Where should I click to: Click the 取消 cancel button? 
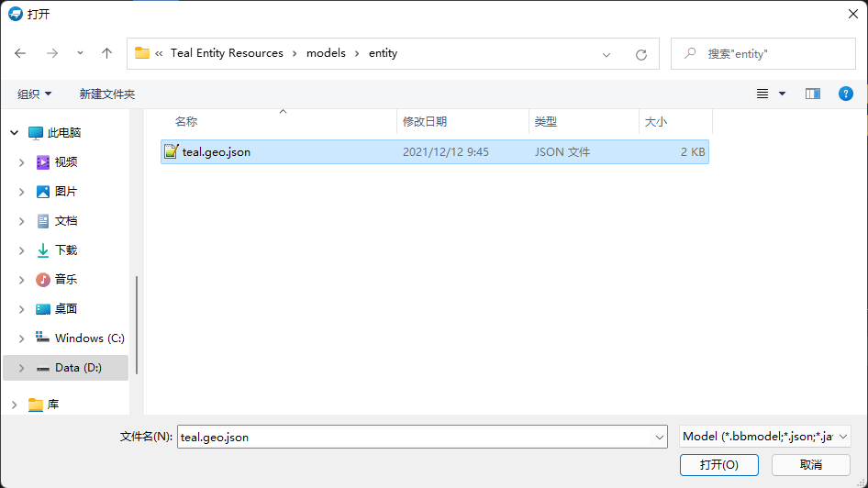(811, 465)
